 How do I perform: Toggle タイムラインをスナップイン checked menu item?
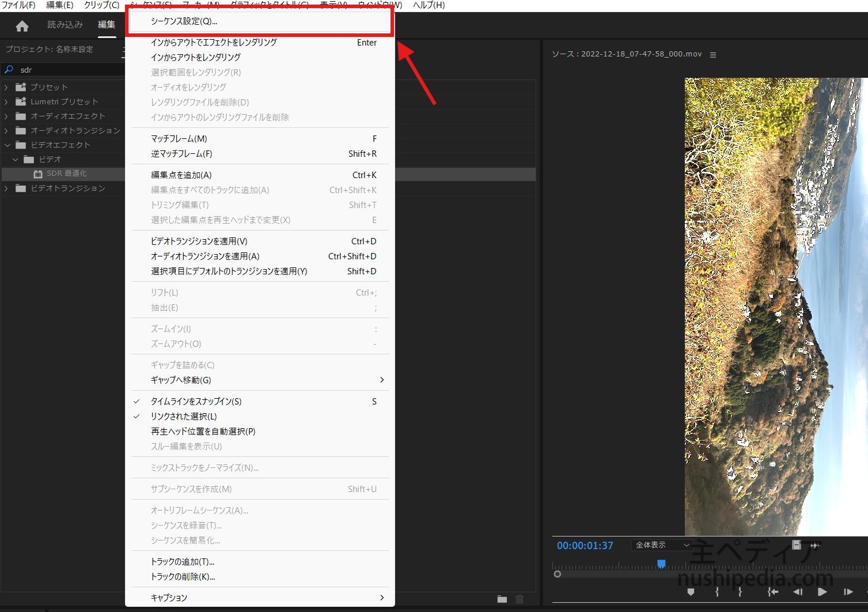click(196, 402)
